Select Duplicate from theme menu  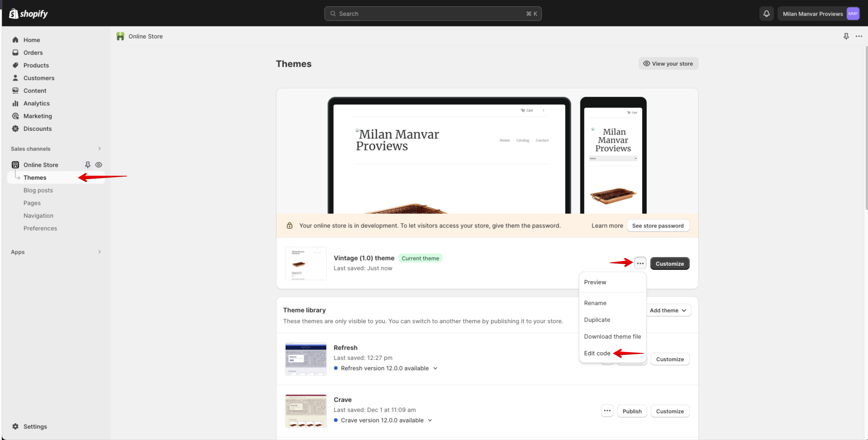click(612, 320)
